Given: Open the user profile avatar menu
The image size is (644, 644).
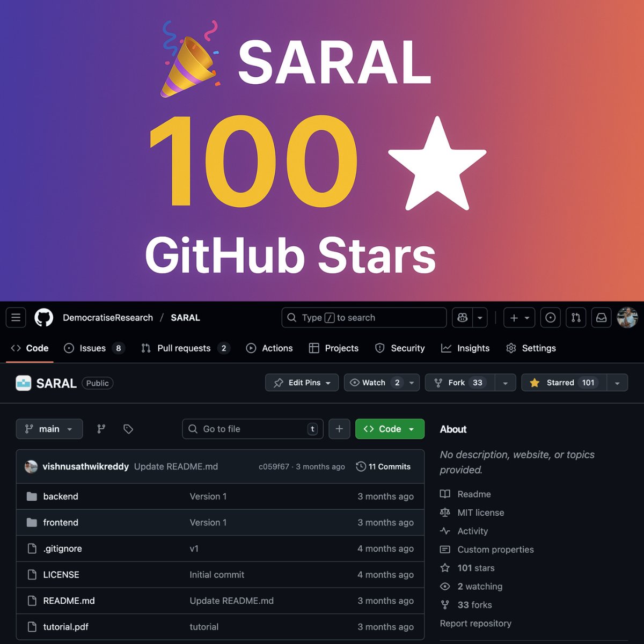Looking at the screenshot, I should point(627,318).
